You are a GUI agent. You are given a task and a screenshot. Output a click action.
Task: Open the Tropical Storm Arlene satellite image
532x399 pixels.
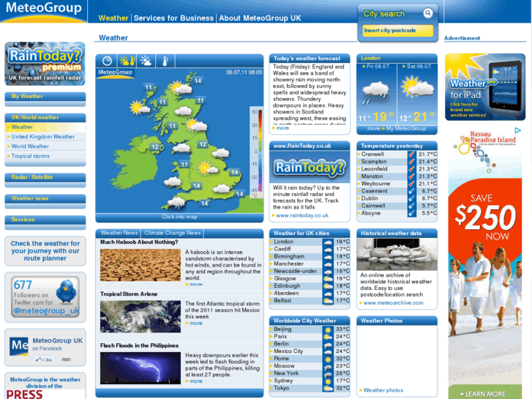(140, 316)
